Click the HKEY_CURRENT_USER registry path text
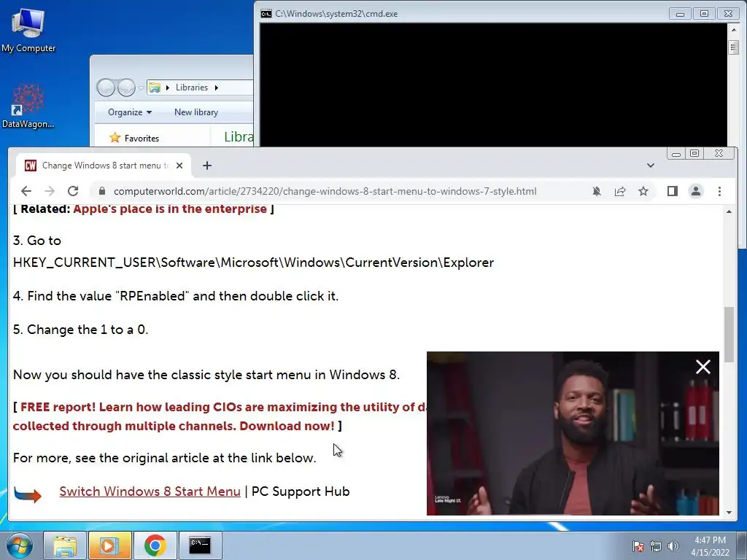The image size is (747, 560). coord(253,262)
